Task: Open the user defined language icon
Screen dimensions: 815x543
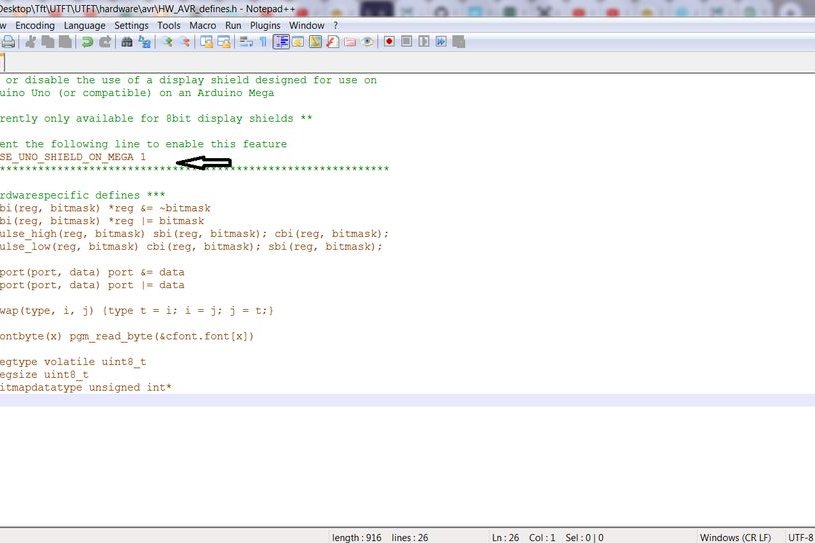Action: [x=298, y=42]
